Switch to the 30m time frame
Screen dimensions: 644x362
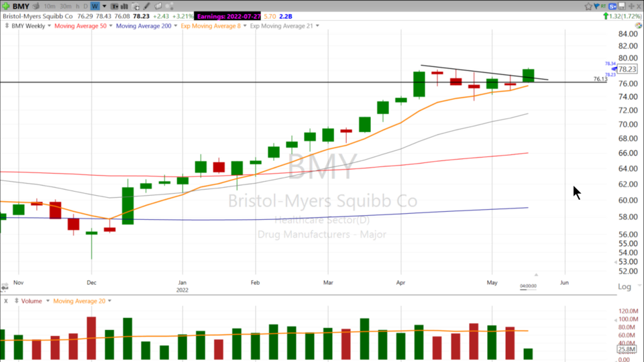tap(65, 6)
